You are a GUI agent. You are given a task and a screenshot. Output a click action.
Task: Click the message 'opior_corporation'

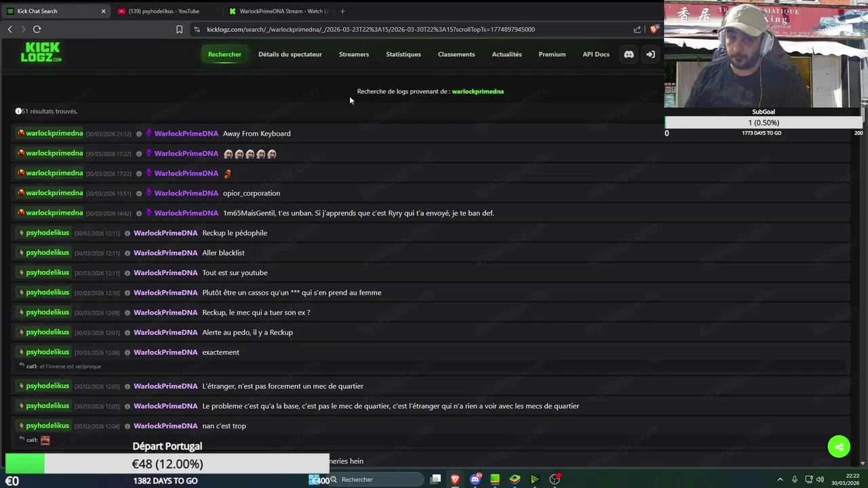coord(251,193)
